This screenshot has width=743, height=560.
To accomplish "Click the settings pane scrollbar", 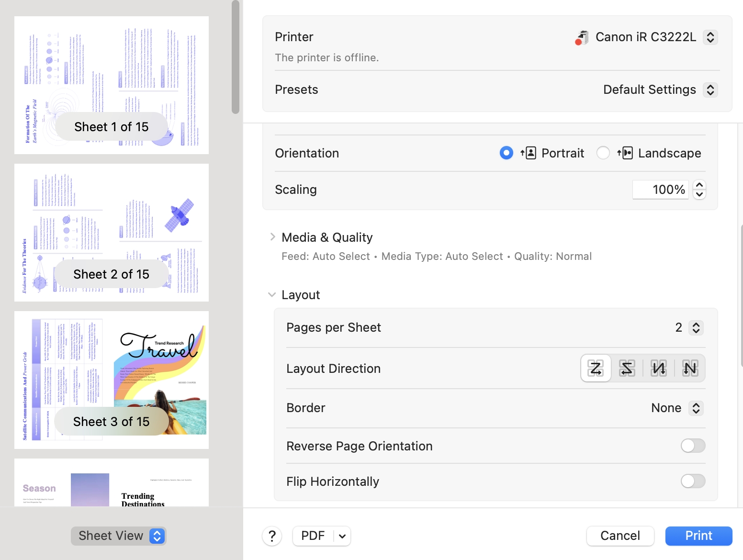I will click(741, 295).
